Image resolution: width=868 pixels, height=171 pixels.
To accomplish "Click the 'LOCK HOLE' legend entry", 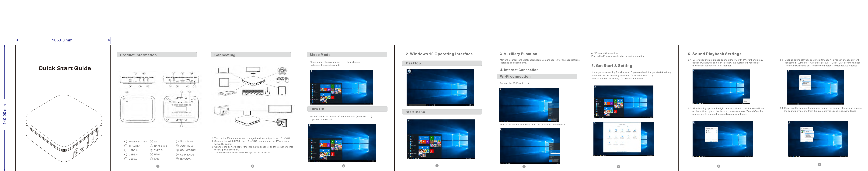I will (187, 146).
